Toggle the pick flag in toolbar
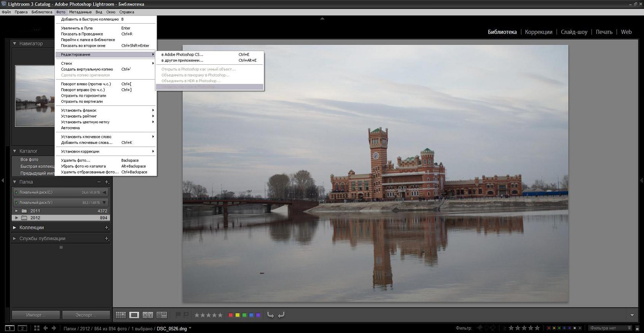Image resolution: width=644 pixels, height=333 pixels. point(178,315)
